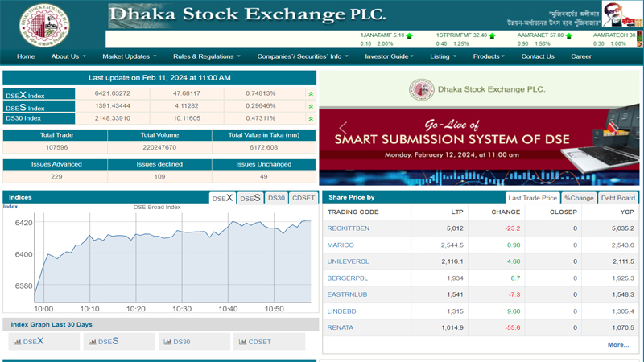The width and height of the screenshot is (644, 362).
Task: Open the Investor Guide dropdown
Action: click(389, 56)
